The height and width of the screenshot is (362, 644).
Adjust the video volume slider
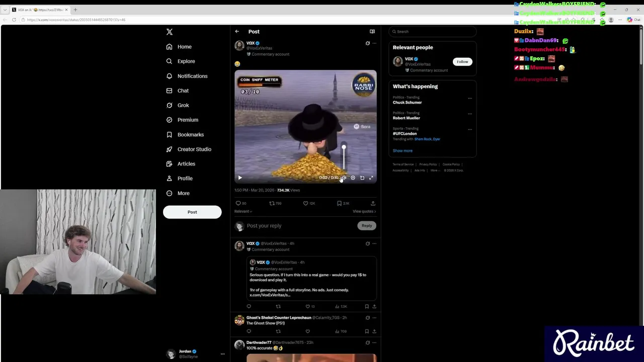coord(344,158)
